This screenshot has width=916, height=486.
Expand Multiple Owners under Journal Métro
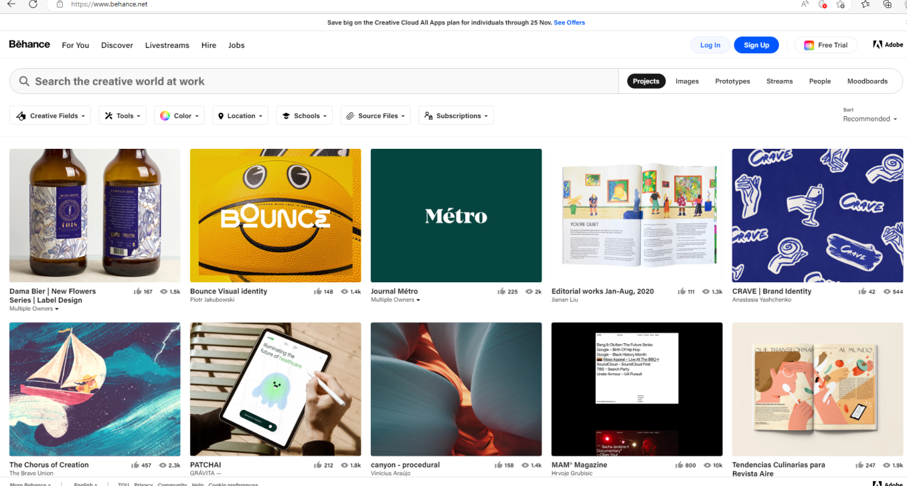(x=395, y=300)
